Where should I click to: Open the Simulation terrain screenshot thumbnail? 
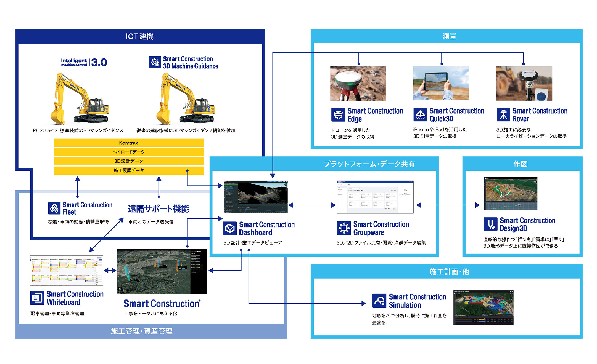(483, 307)
